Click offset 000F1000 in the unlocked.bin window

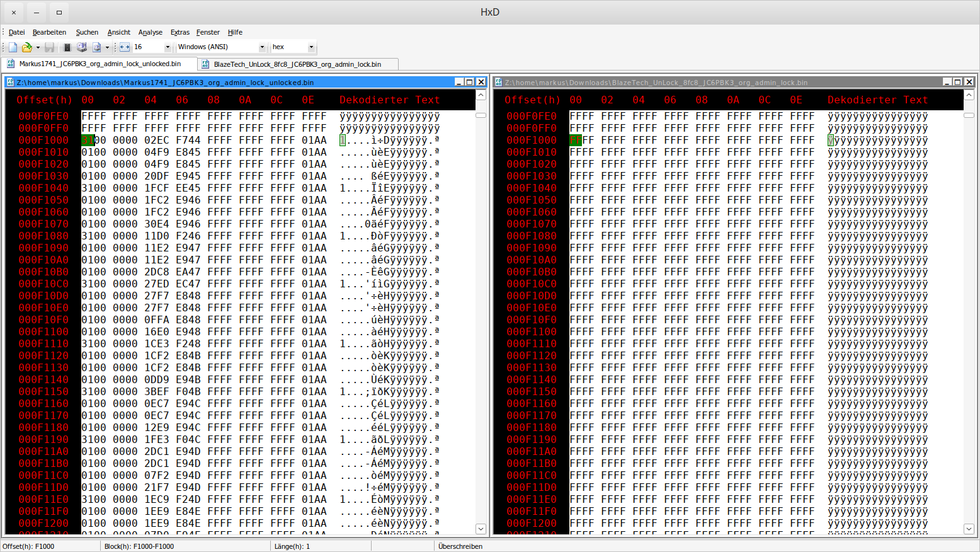[x=43, y=140]
